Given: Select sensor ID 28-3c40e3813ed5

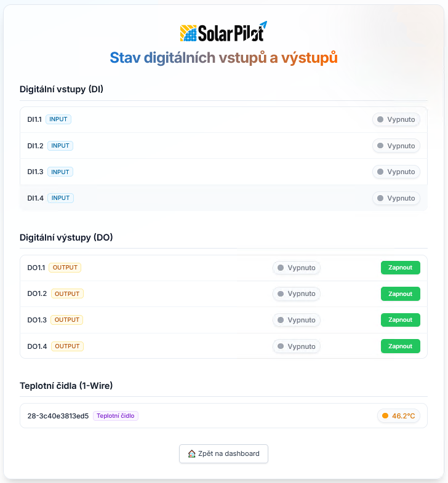Looking at the screenshot, I should [58, 416].
